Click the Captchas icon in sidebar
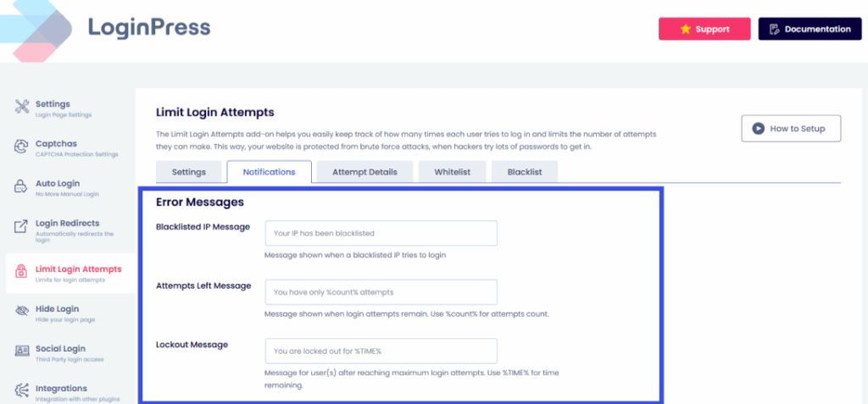868x404 pixels. 22,147
